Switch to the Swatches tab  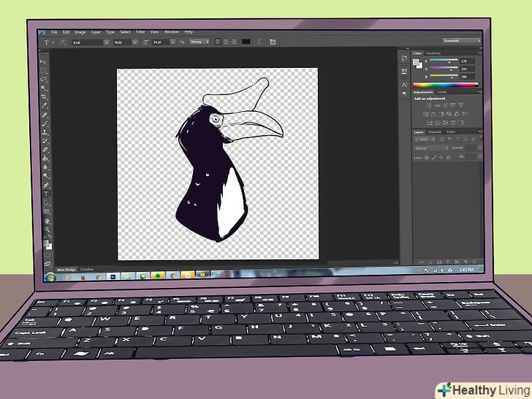point(433,53)
